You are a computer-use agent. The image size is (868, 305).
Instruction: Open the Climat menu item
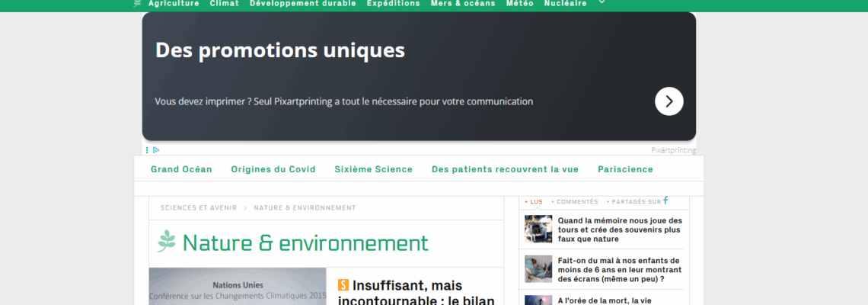tap(225, 4)
